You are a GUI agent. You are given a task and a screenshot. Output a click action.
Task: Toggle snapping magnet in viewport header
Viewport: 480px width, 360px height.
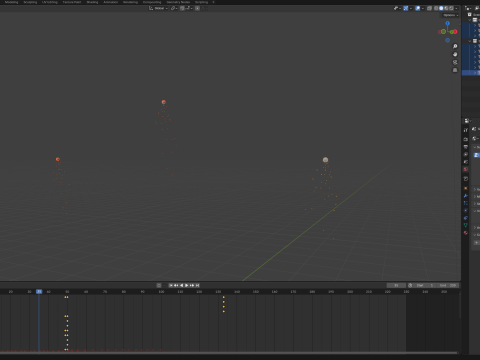[x=182, y=8]
